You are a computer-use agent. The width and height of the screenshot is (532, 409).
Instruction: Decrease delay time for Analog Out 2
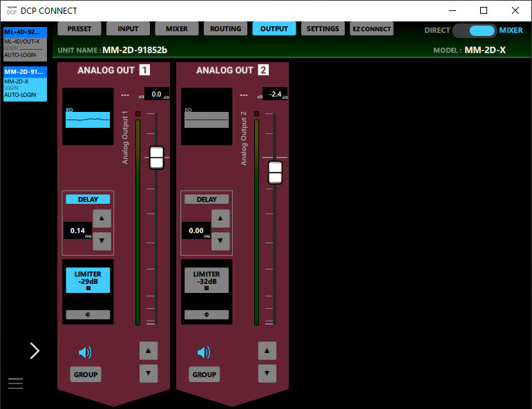pyautogui.click(x=220, y=241)
